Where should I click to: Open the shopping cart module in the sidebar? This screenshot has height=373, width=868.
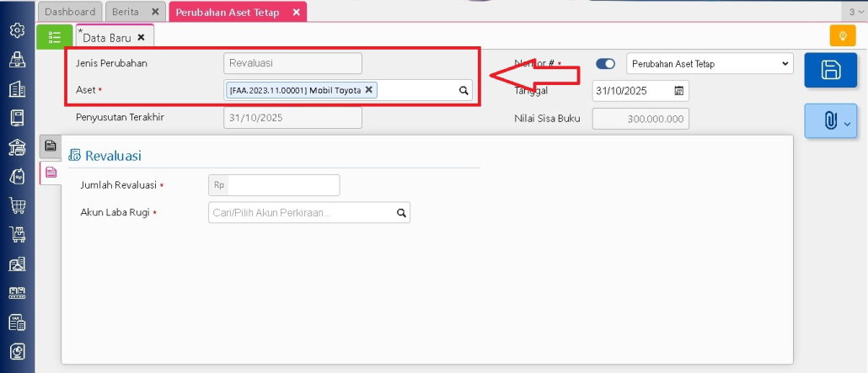[x=17, y=205]
